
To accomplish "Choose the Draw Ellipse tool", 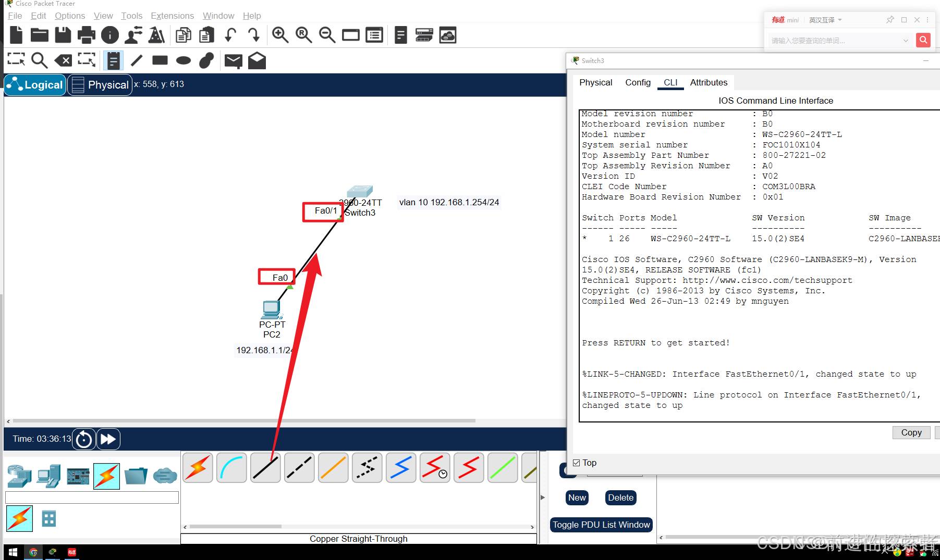I will (x=184, y=60).
